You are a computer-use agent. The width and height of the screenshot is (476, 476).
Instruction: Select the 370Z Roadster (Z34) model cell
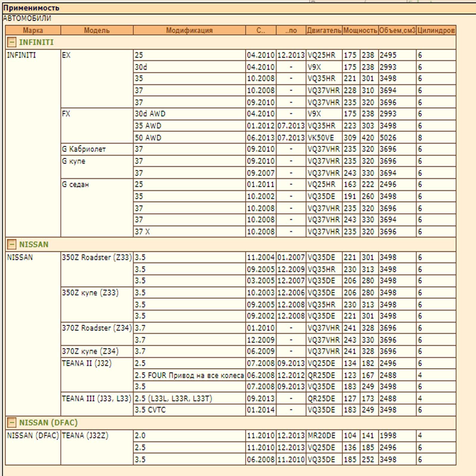[x=97, y=334]
